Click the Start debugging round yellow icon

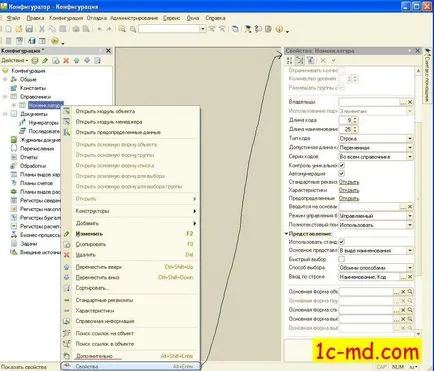click(55, 41)
